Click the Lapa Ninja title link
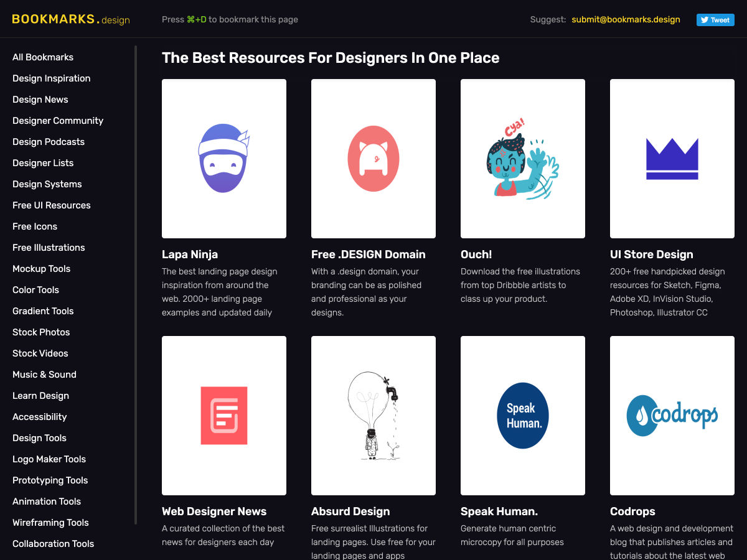The image size is (747, 560). click(x=190, y=254)
